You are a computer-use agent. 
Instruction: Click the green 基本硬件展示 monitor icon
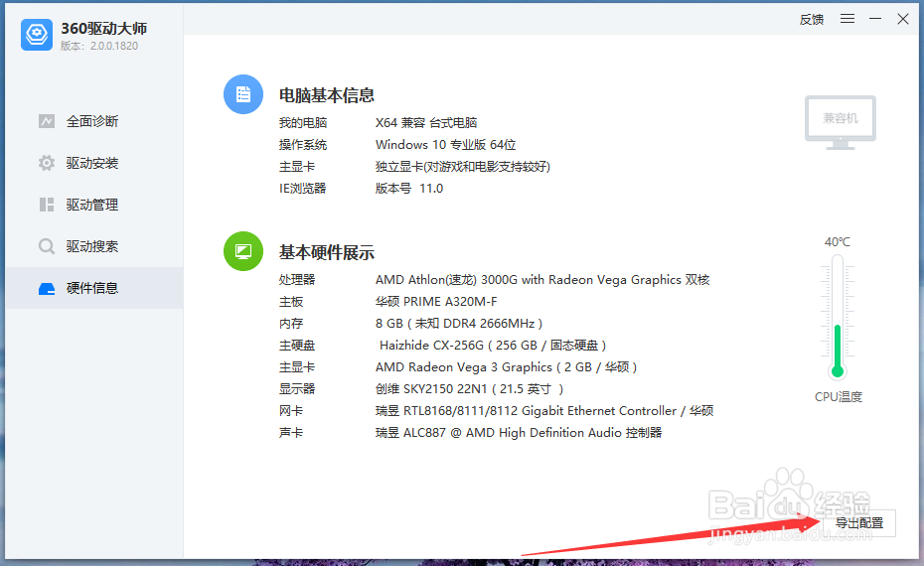[243, 251]
